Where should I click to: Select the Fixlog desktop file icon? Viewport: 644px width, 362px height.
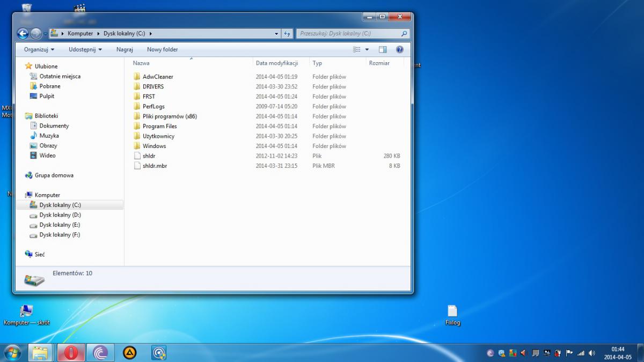452,315
